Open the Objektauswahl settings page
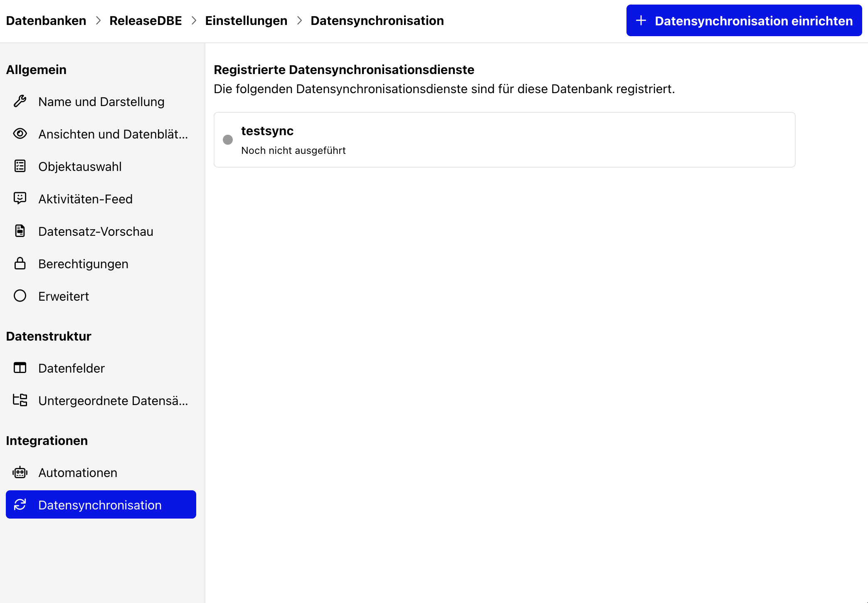 tap(101, 166)
